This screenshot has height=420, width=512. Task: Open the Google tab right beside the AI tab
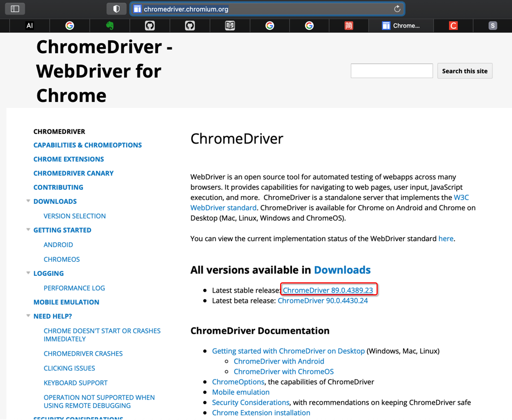[69, 25]
